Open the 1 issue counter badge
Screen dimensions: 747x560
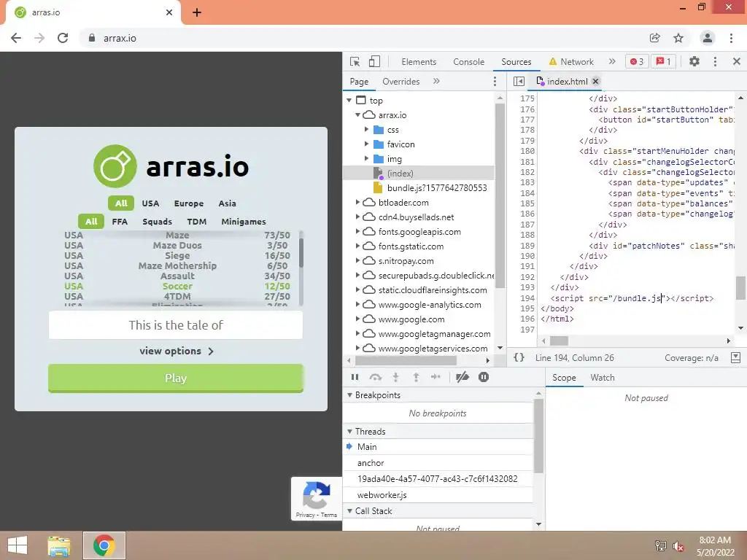coord(663,61)
